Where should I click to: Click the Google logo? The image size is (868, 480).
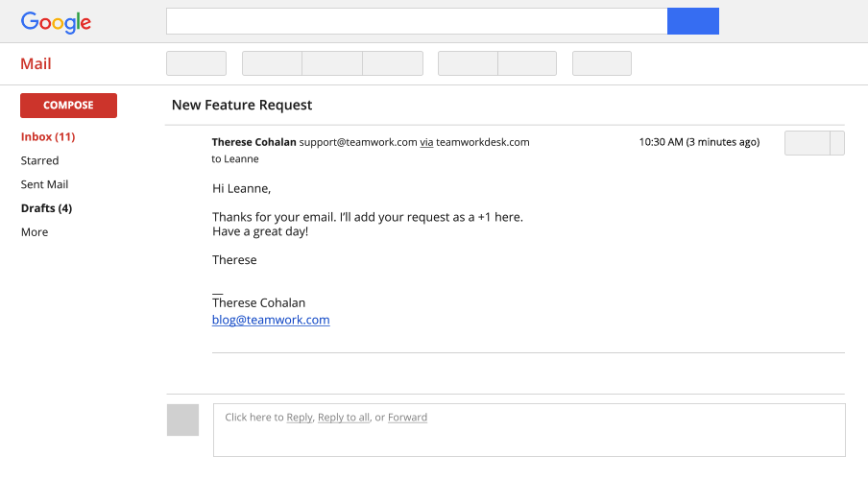pos(56,22)
